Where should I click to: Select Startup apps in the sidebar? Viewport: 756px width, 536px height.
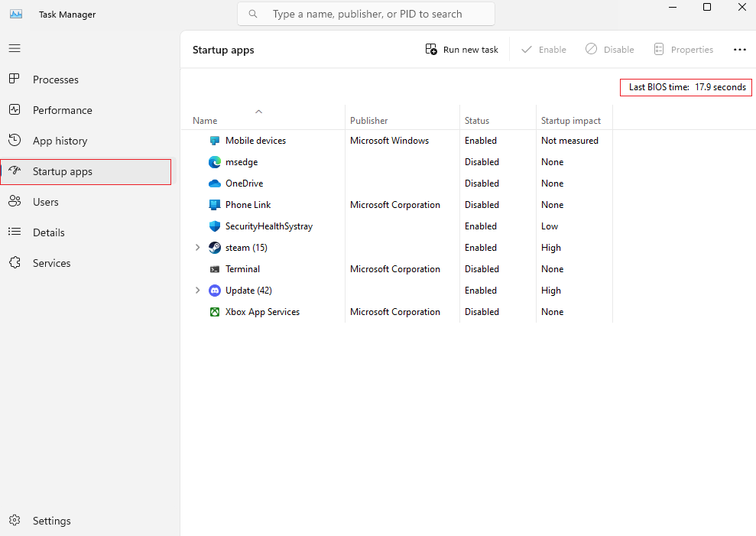coord(88,171)
